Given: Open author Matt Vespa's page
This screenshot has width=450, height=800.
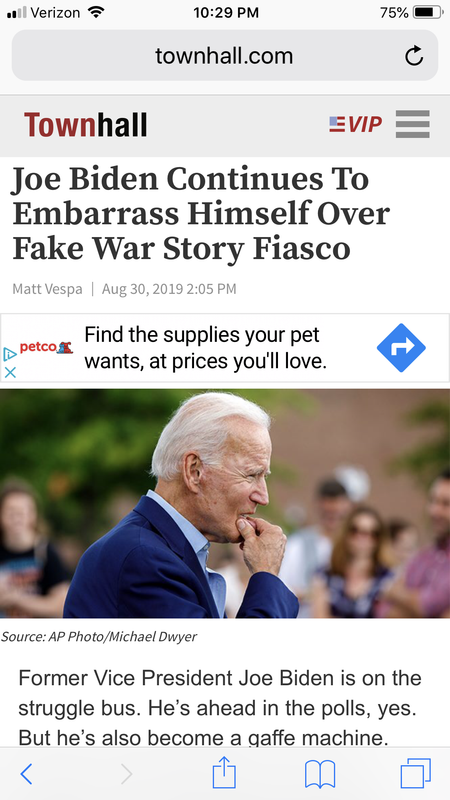Looking at the screenshot, I should click(47, 289).
